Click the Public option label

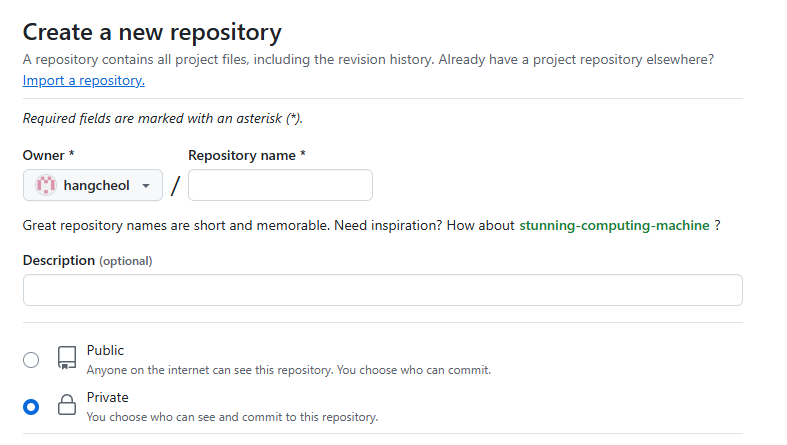pos(105,350)
